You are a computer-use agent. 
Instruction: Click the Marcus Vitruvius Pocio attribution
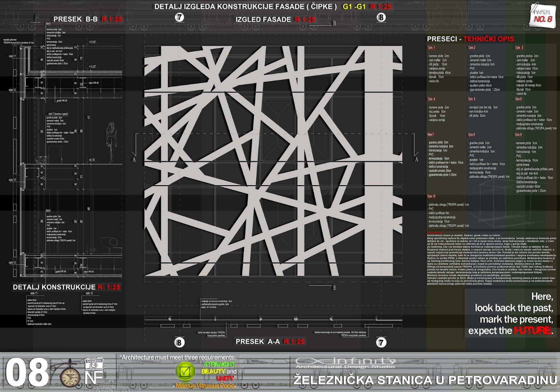point(205,385)
